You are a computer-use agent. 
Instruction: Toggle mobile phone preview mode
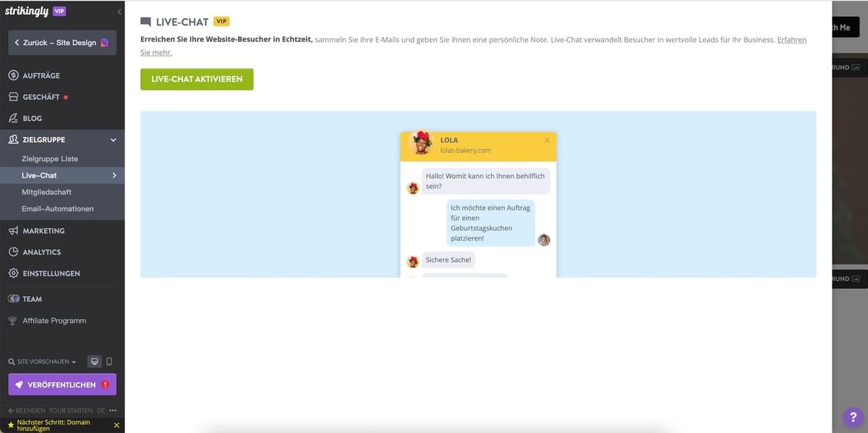[110, 361]
